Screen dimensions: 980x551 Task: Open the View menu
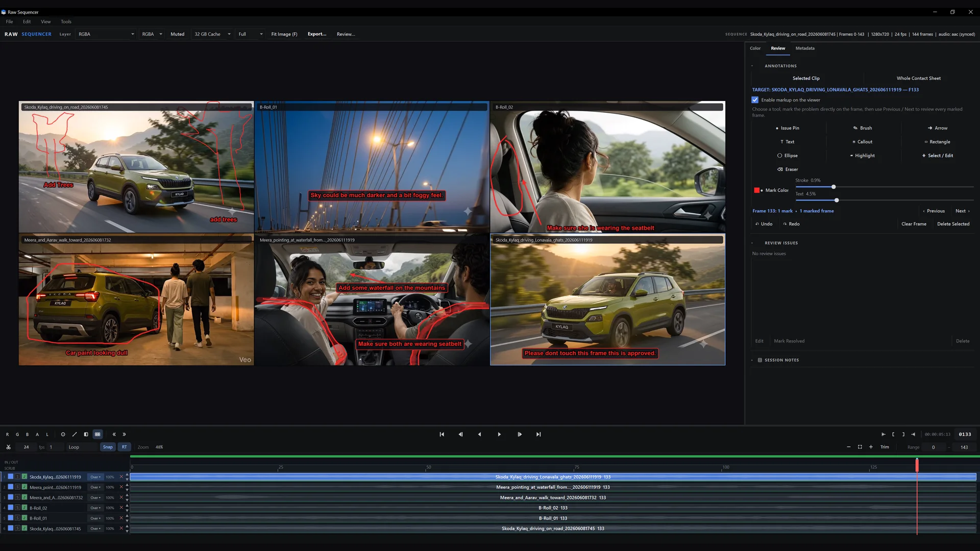coord(45,21)
